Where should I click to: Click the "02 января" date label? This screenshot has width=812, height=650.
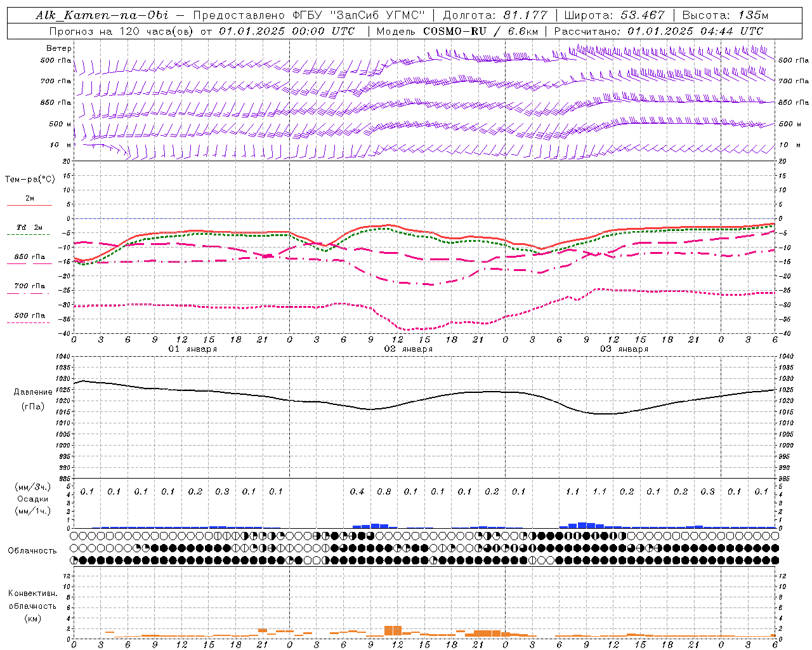pyautogui.click(x=409, y=349)
